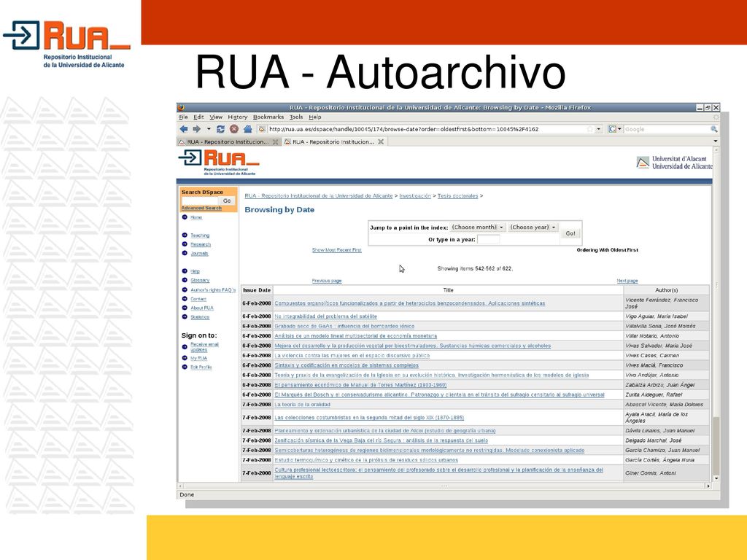
Task: Click the bullet icon beside Journals
Action: (185, 253)
